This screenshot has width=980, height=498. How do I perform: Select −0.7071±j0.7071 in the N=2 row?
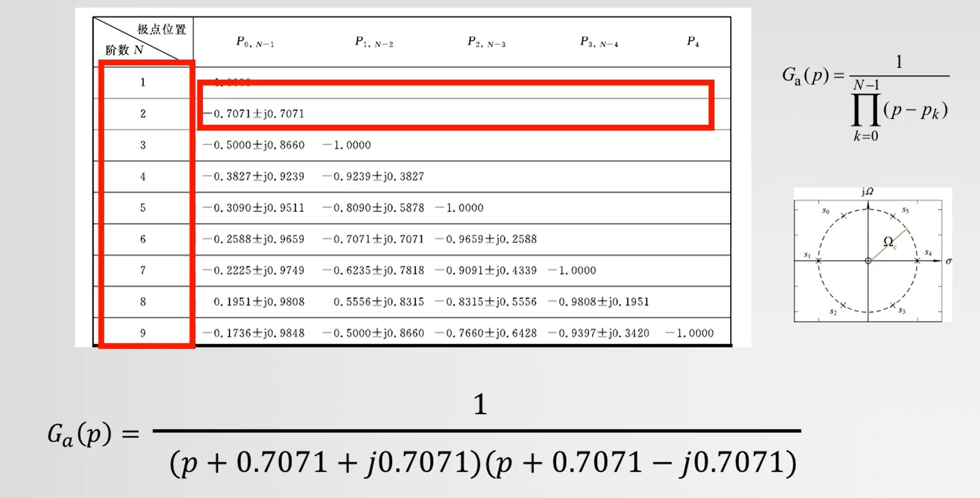253,114
